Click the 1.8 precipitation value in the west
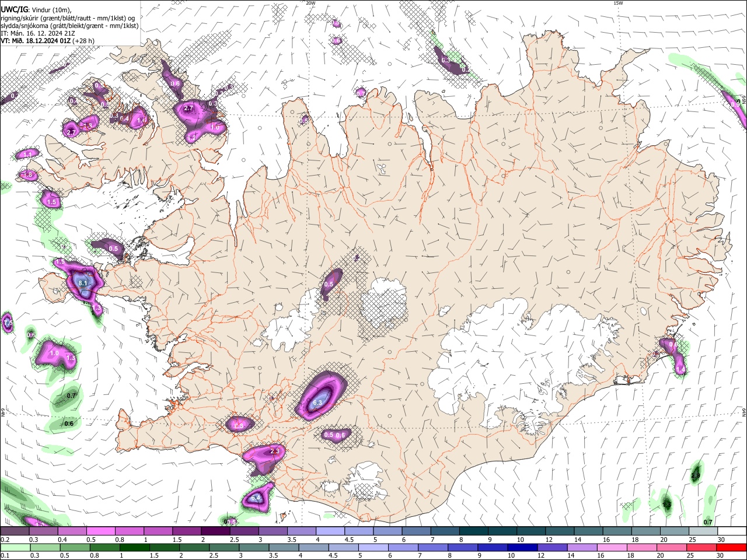The height and width of the screenshot is (560, 747). pos(27,175)
